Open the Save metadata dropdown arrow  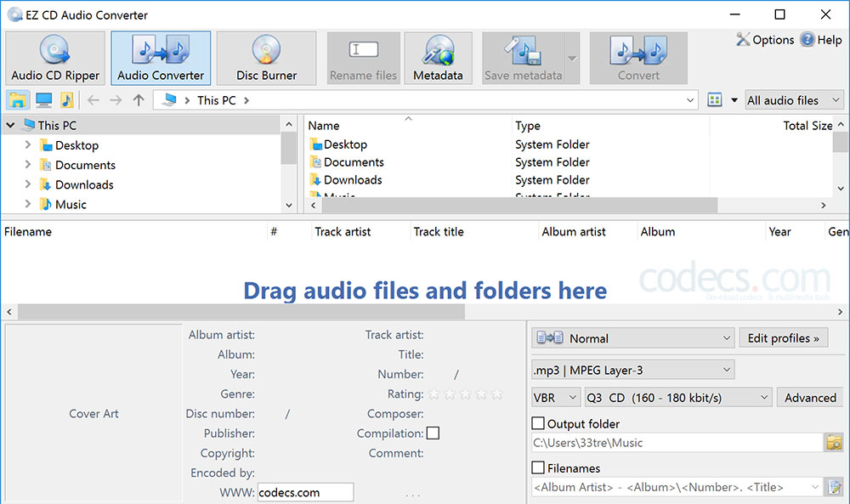[572, 58]
